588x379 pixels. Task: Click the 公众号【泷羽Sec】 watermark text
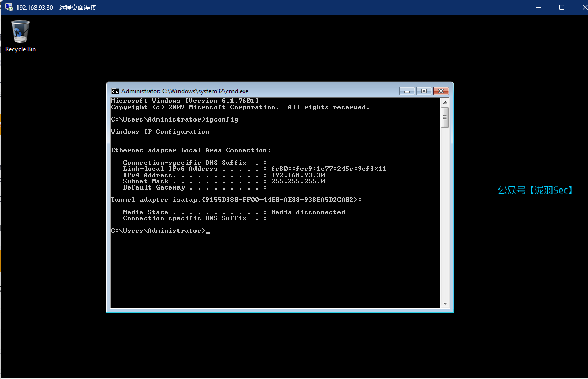pyautogui.click(x=536, y=191)
